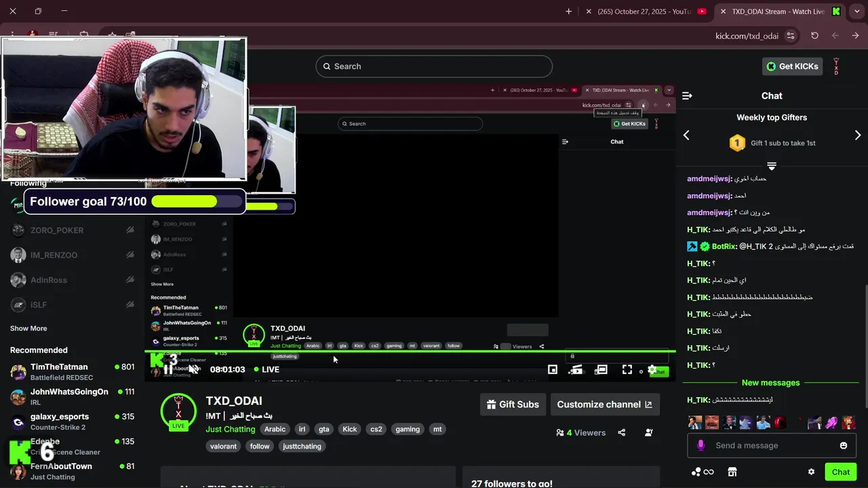The height and width of the screenshot is (488, 868).
Task: Switch to the YouTube October 27, 2025 tab
Action: coord(644,12)
